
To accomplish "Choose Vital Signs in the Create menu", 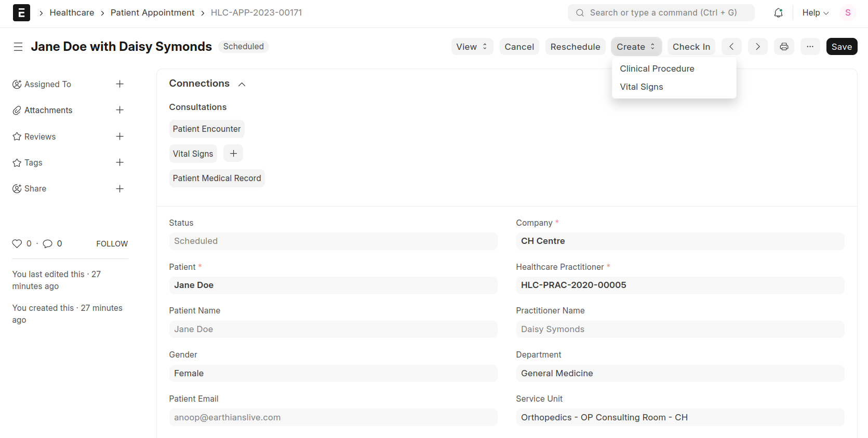I will click(641, 87).
